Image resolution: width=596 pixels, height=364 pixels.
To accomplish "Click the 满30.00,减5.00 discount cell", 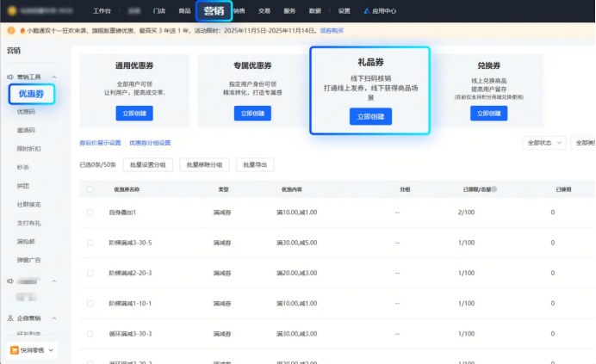I will tap(297, 243).
